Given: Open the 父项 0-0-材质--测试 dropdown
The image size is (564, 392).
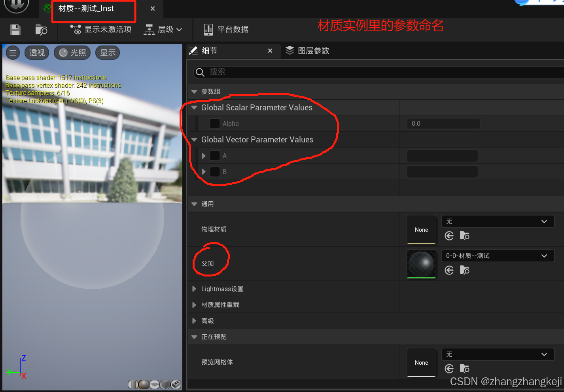Looking at the screenshot, I should 498,256.
